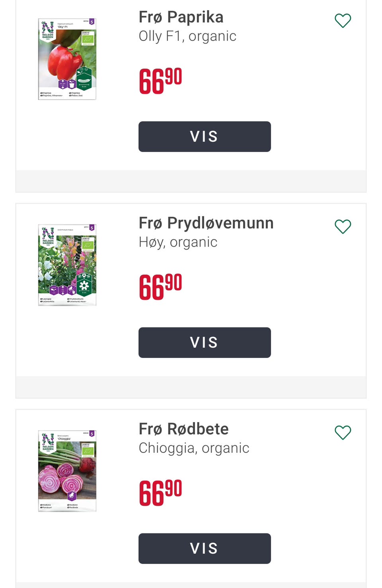382x588 pixels.
Task: Open the Frø Prydløvemunn product title
Action: [206, 223]
